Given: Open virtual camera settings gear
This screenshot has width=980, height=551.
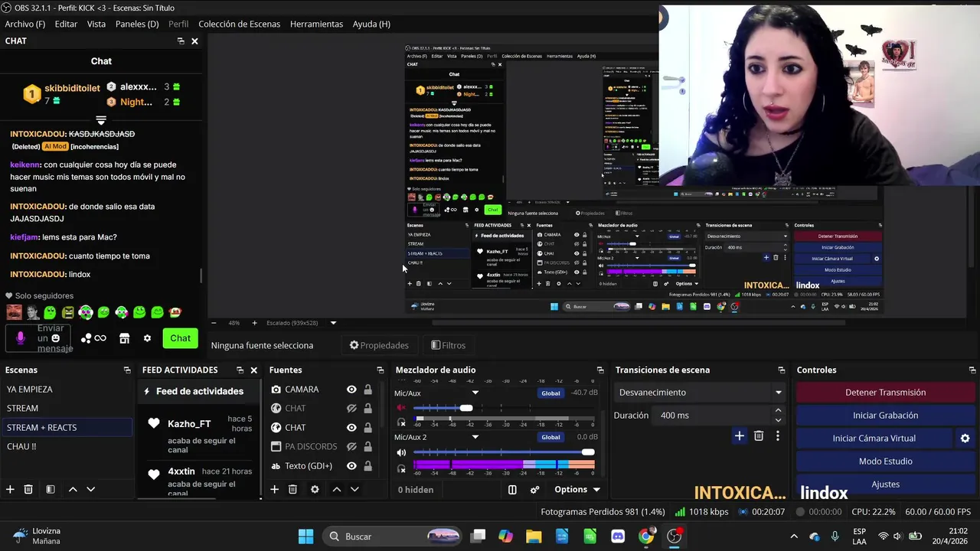Looking at the screenshot, I should click(965, 439).
